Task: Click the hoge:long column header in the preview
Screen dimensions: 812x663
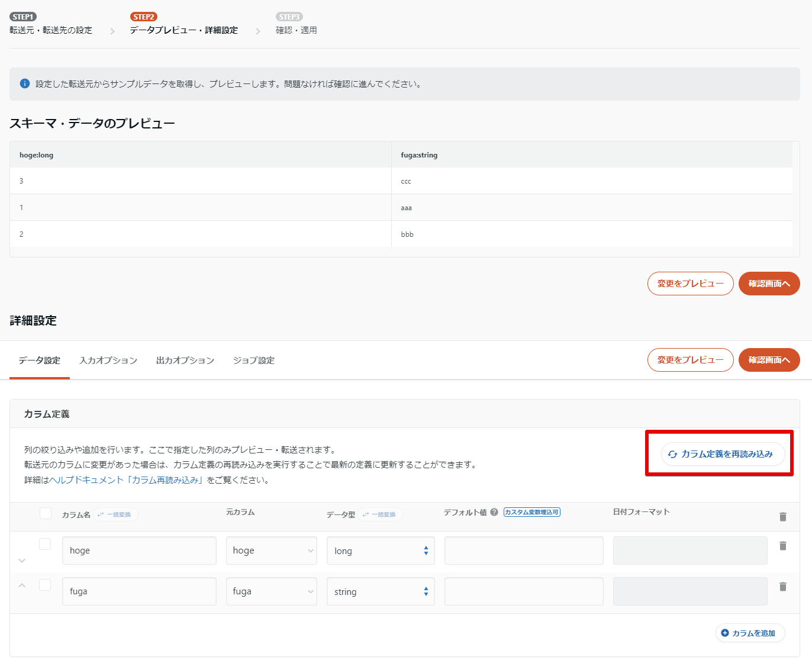Action: [201, 155]
